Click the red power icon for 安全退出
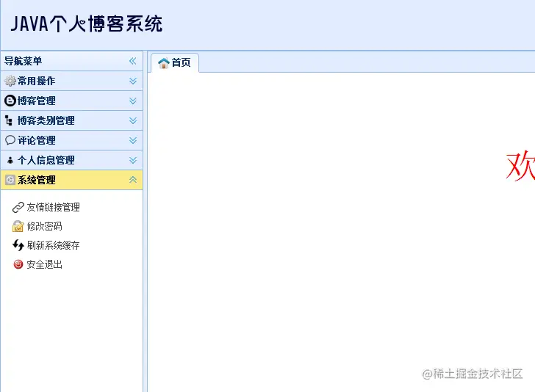535x392 pixels. [x=18, y=264]
